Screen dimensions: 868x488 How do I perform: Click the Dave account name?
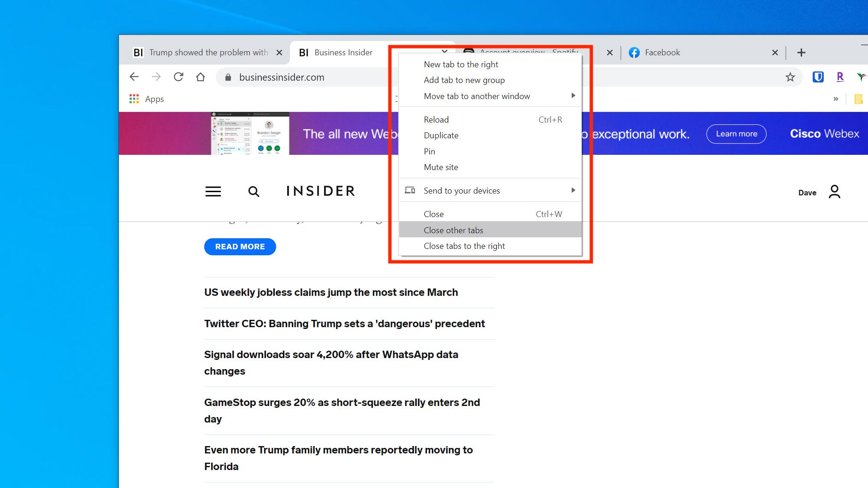[807, 193]
